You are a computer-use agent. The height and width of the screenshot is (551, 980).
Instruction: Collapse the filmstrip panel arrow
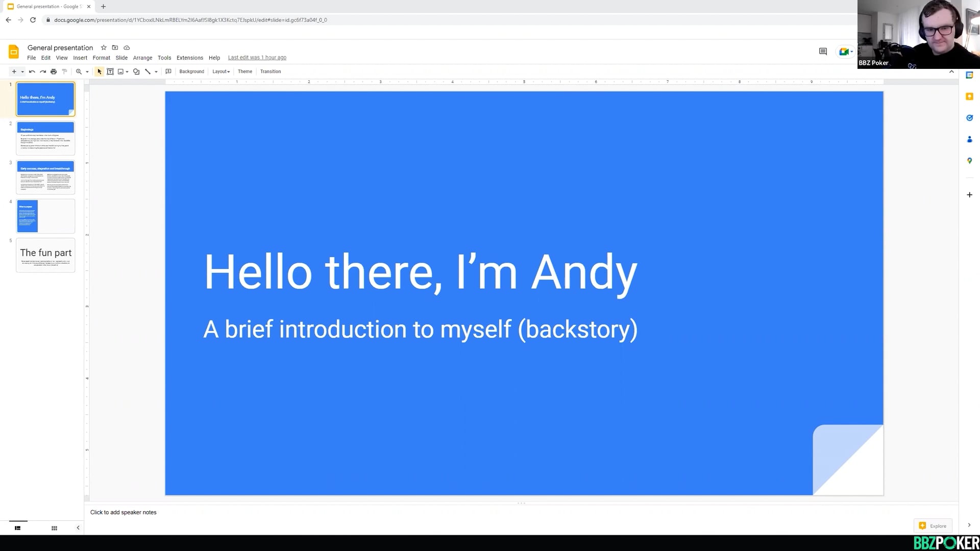(78, 528)
